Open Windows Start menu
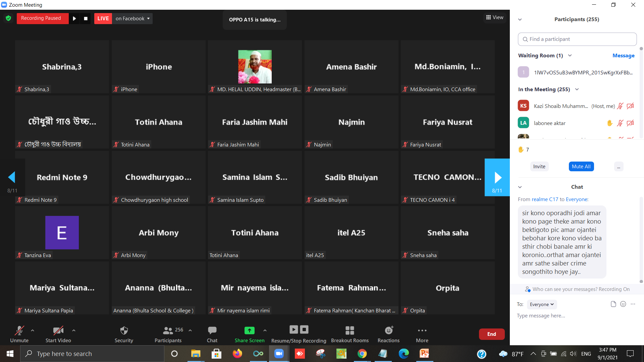Image resolution: width=644 pixels, height=362 pixels. coord(10,354)
